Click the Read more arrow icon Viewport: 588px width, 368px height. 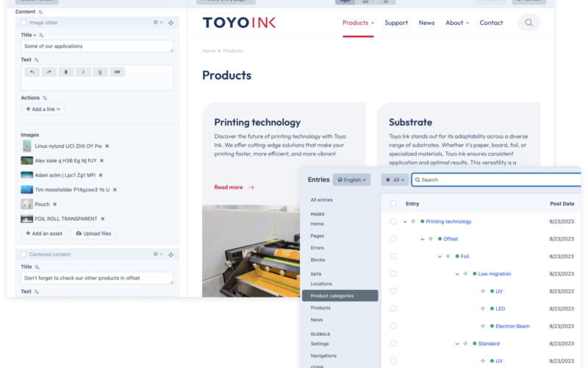(x=251, y=188)
